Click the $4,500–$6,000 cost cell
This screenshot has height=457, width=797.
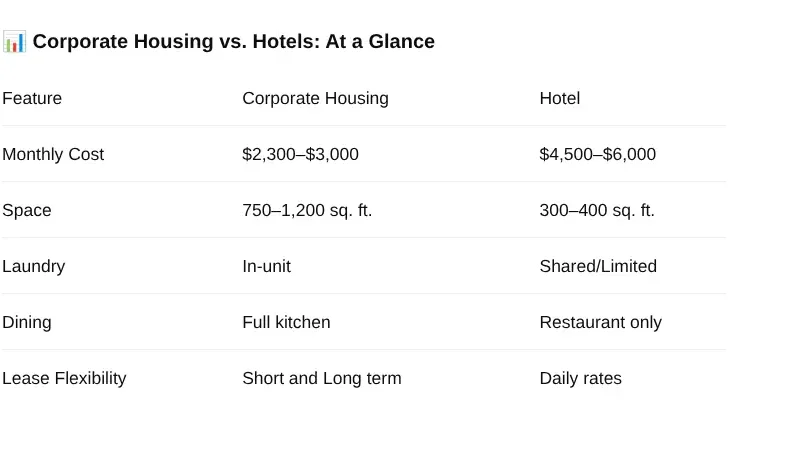(x=598, y=154)
